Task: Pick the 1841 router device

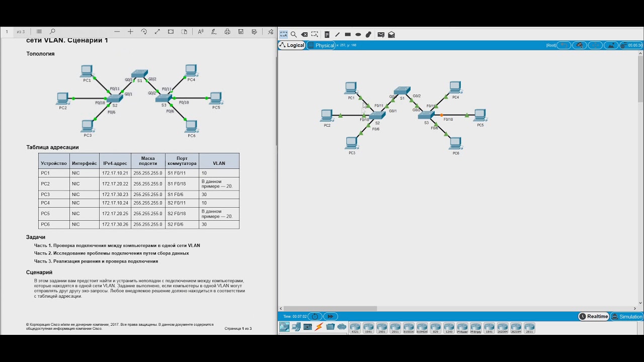Action: pos(489,328)
